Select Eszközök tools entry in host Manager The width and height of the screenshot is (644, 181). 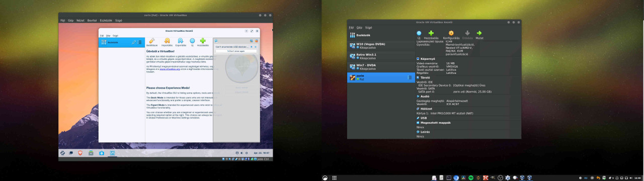pyautogui.click(x=381, y=35)
